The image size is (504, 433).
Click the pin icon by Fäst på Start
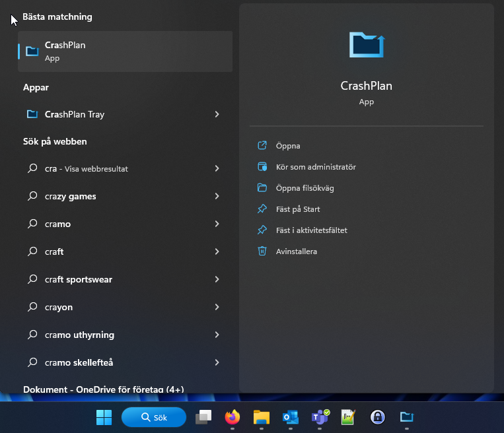pyautogui.click(x=262, y=209)
